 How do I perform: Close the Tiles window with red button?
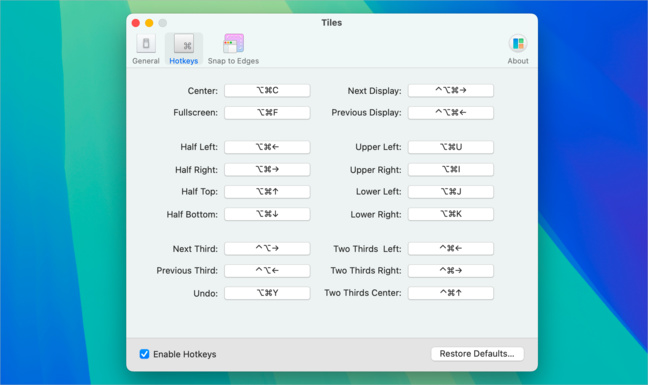(136, 23)
